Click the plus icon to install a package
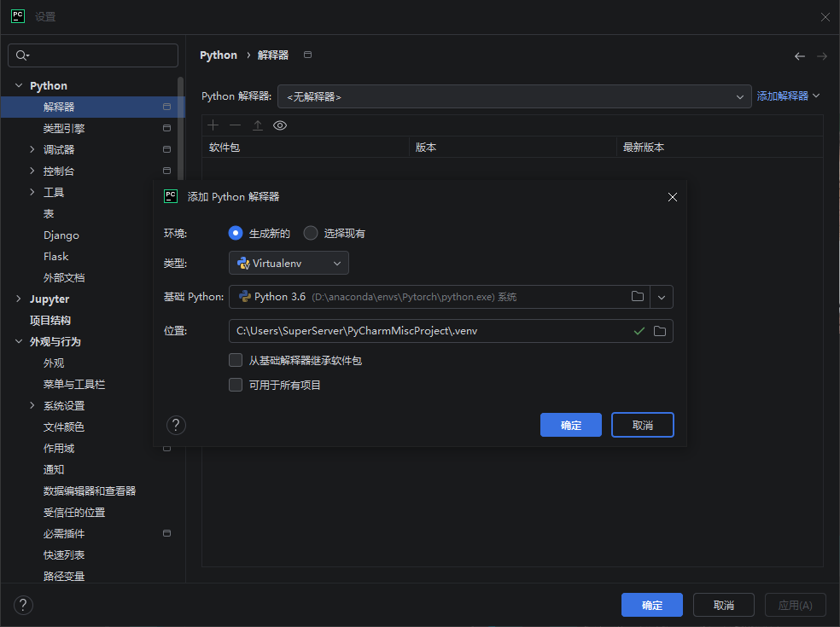The image size is (840, 627). (x=213, y=125)
